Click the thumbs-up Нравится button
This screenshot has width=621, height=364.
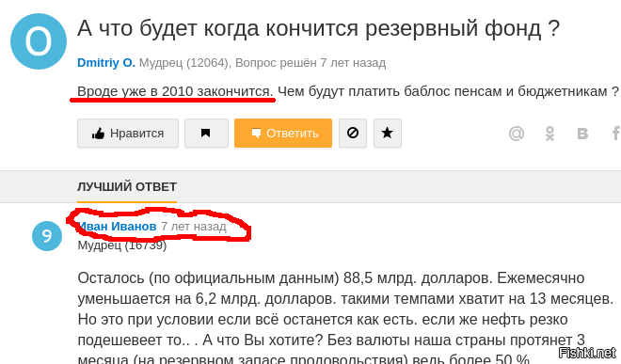(128, 133)
